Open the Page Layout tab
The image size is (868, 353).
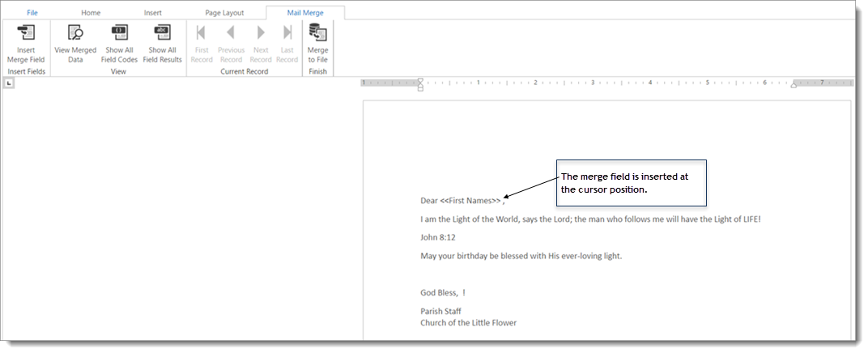coord(224,13)
